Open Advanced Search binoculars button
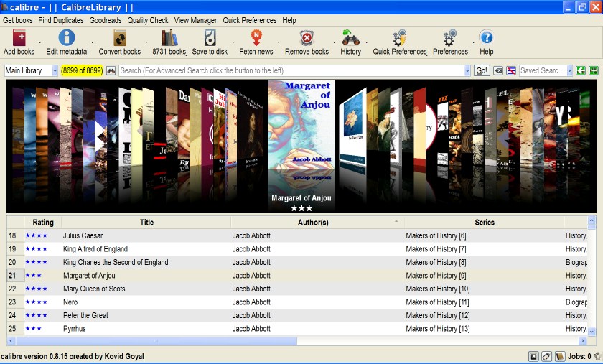 [x=111, y=70]
